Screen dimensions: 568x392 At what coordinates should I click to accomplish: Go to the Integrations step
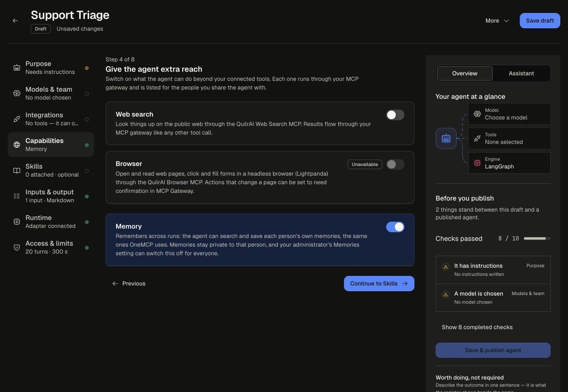[51, 119]
